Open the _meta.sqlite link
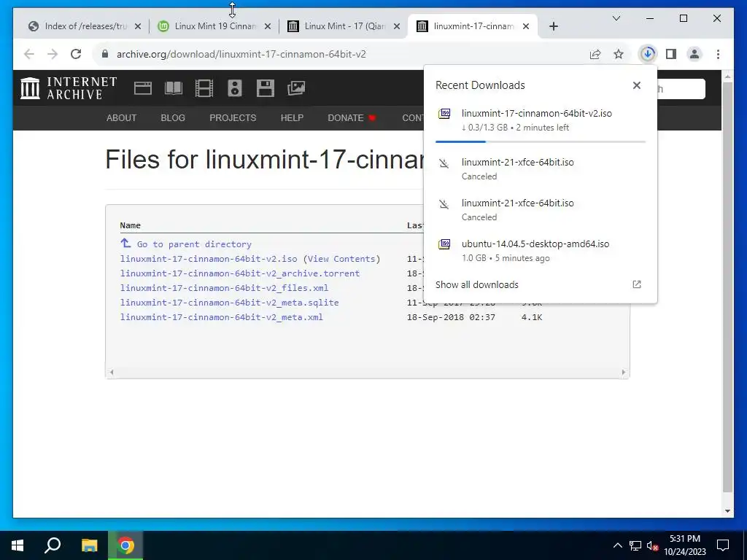747x560 pixels. [230, 303]
